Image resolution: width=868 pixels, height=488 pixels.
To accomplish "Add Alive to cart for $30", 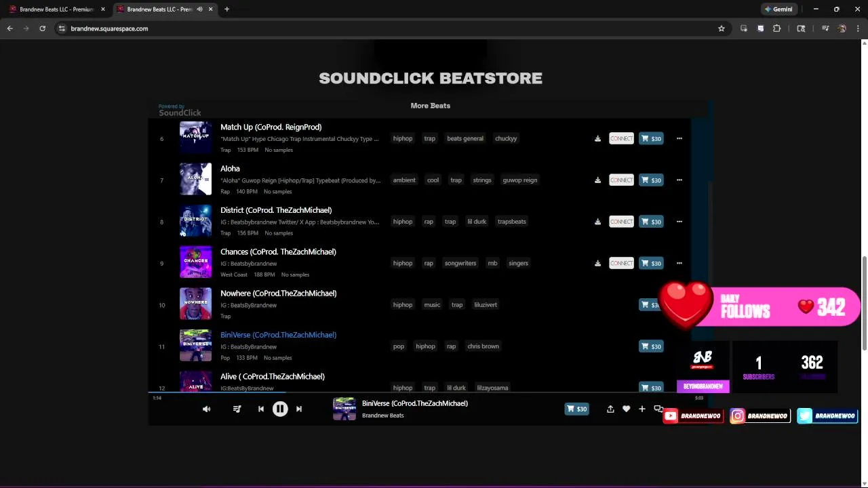I will pos(651,388).
